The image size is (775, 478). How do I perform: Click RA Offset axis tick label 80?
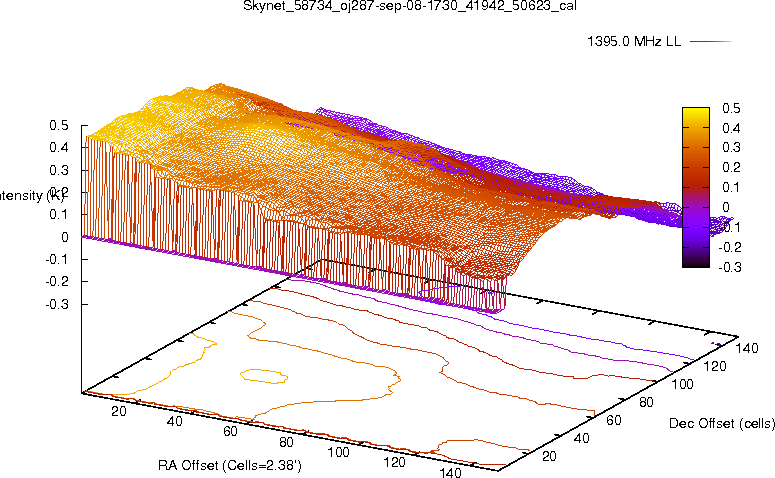(286, 441)
